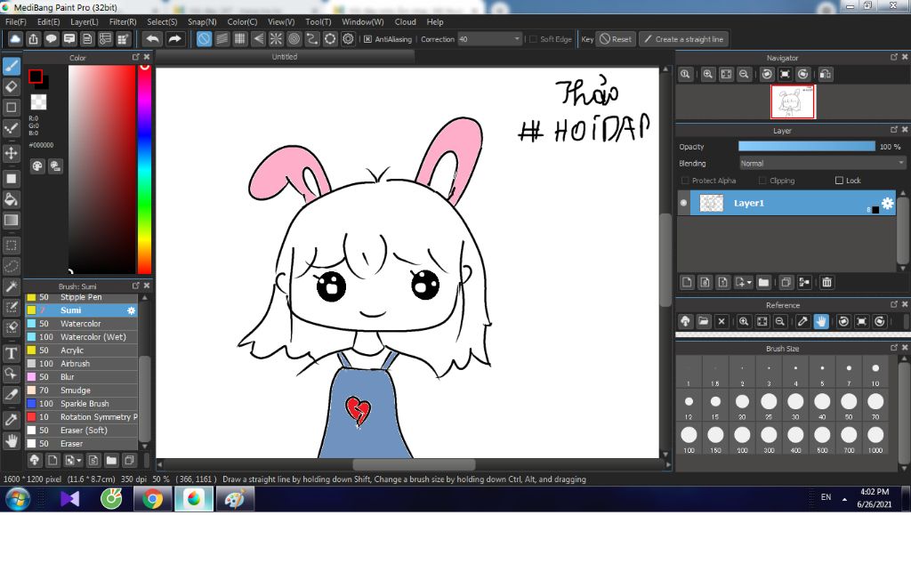Undock the Layer panel
This screenshot has width=911, height=588.
pos(894,130)
